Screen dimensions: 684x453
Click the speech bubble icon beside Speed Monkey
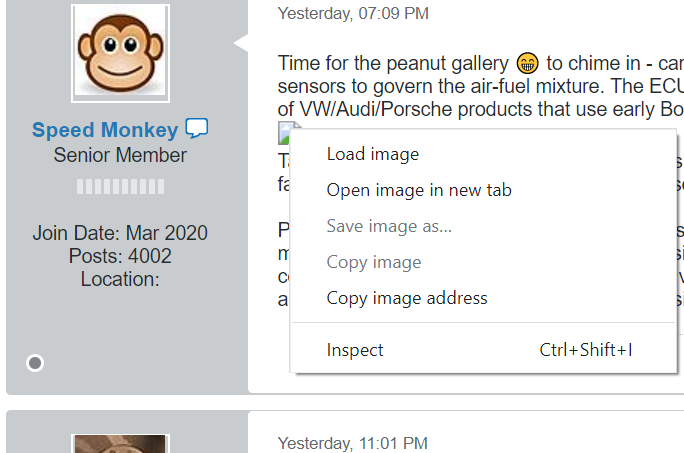point(197,129)
